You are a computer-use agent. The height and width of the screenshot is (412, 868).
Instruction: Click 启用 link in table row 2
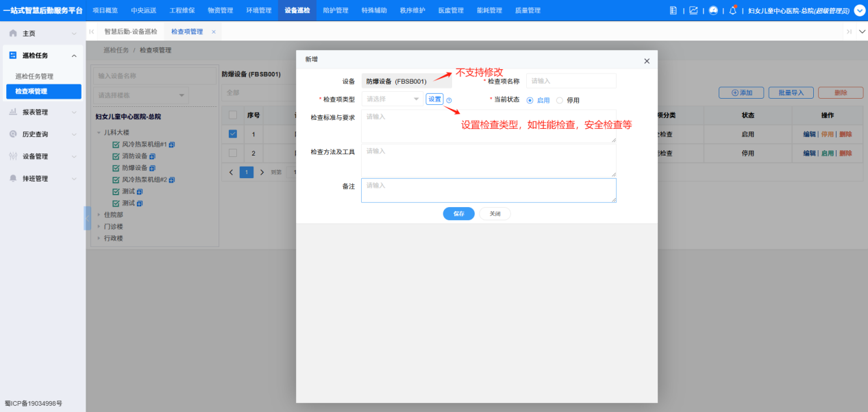click(828, 154)
